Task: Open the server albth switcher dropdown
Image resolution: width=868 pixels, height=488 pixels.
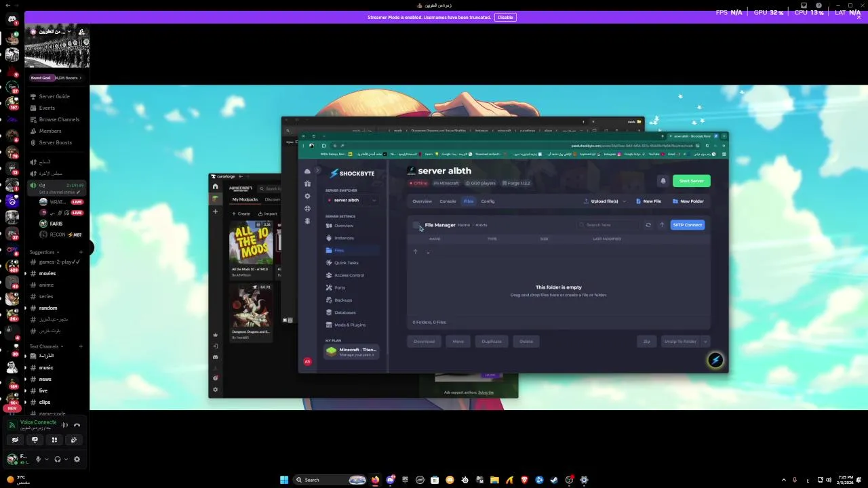Action: coord(351,200)
